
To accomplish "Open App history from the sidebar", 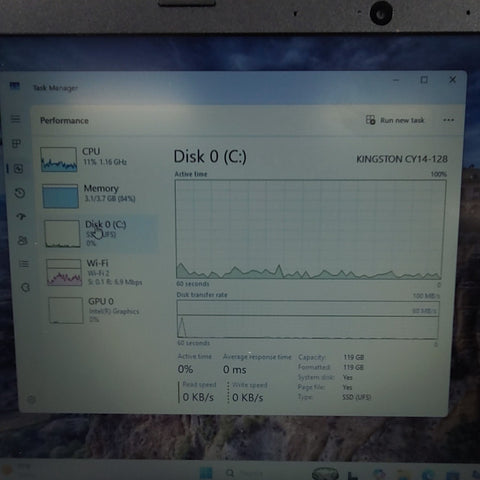I will 20,193.
